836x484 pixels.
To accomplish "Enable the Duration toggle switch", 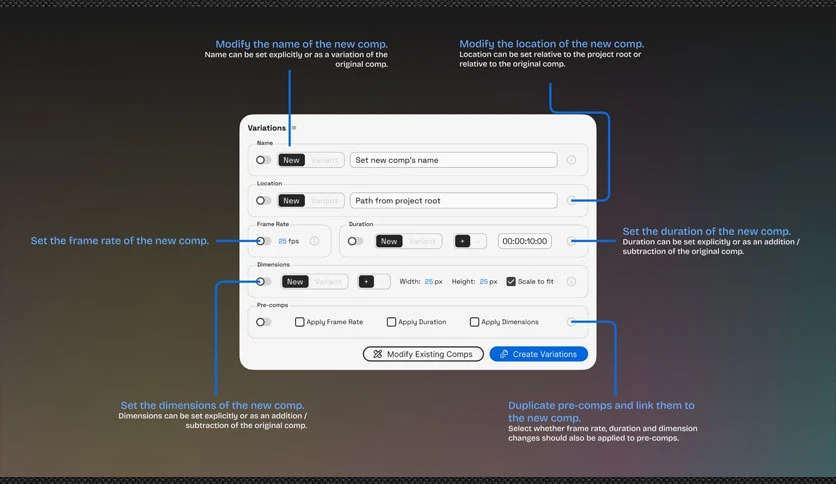I will (355, 241).
